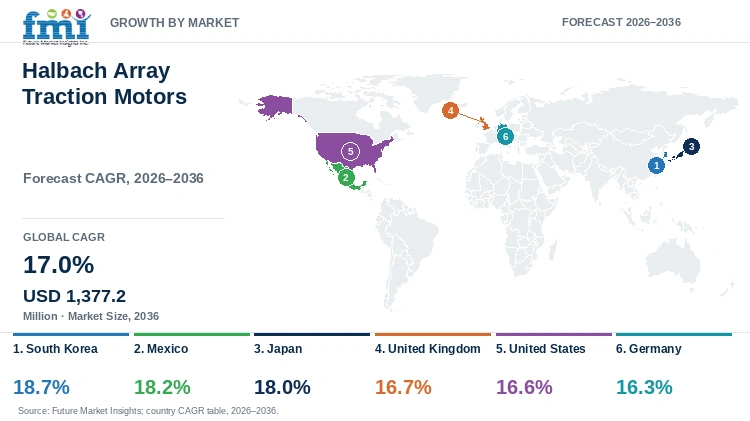
Task: Click the Million · Market Size, 2036 caption
Action: click(x=91, y=316)
